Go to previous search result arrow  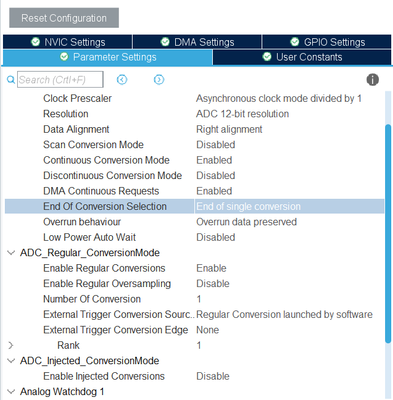click(122, 80)
